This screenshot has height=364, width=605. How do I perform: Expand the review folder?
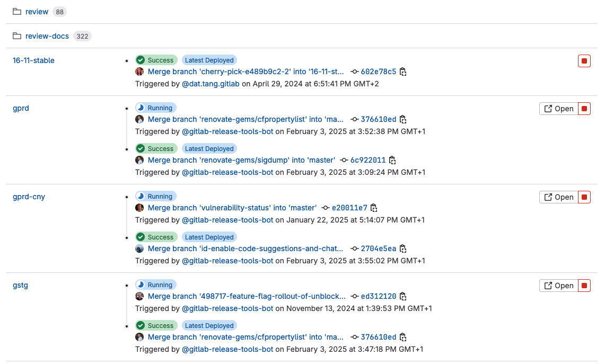pyautogui.click(x=37, y=12)
